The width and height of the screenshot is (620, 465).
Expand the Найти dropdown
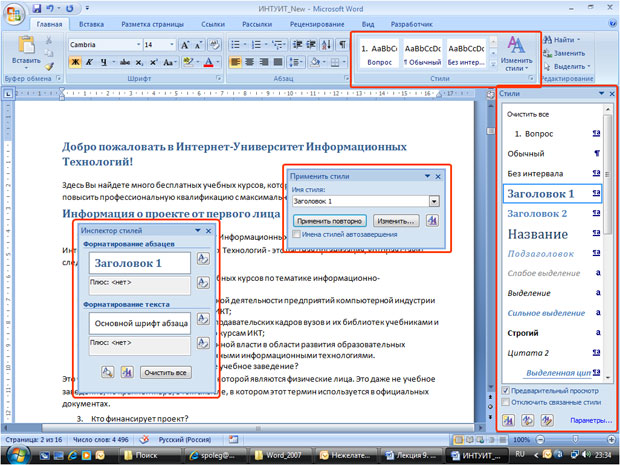578,40
